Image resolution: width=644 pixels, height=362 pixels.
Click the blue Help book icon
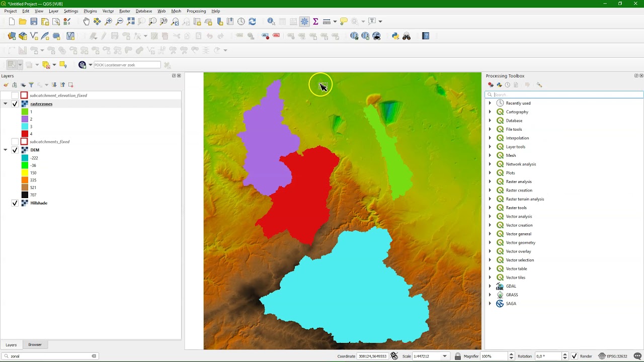coord(426,36)
